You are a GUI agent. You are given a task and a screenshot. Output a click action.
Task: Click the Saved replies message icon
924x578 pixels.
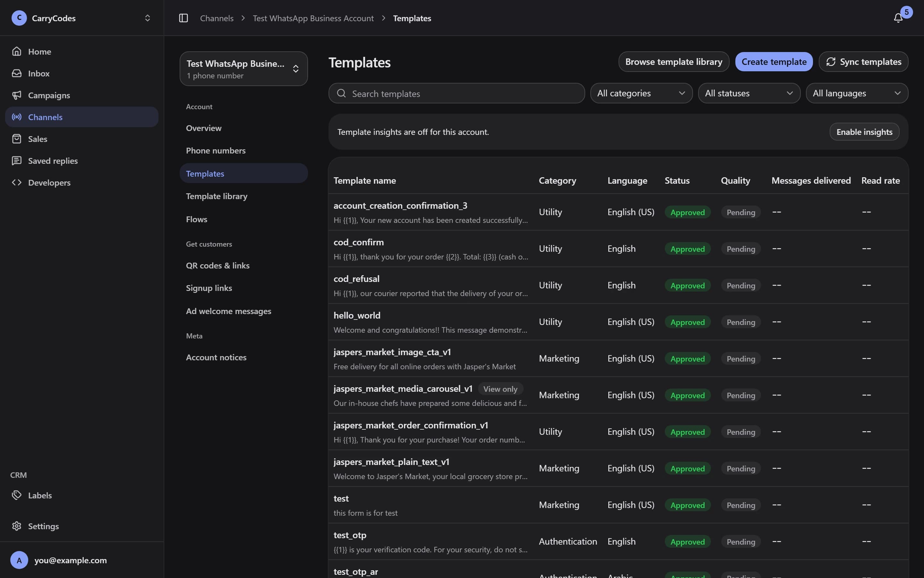[x=16, y=161]
